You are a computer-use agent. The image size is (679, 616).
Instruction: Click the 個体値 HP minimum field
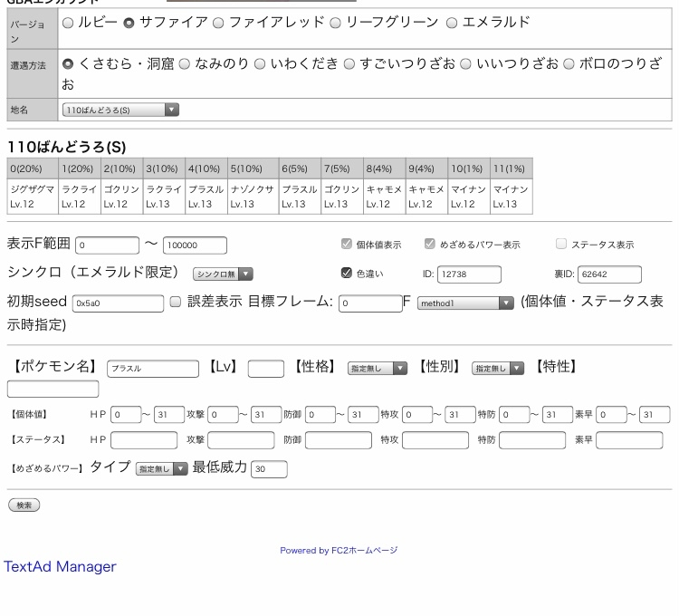click(126, 415)
